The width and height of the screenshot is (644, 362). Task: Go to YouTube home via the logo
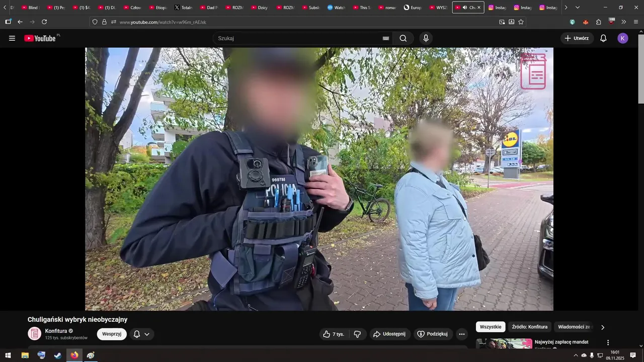(x=40, y=38)
